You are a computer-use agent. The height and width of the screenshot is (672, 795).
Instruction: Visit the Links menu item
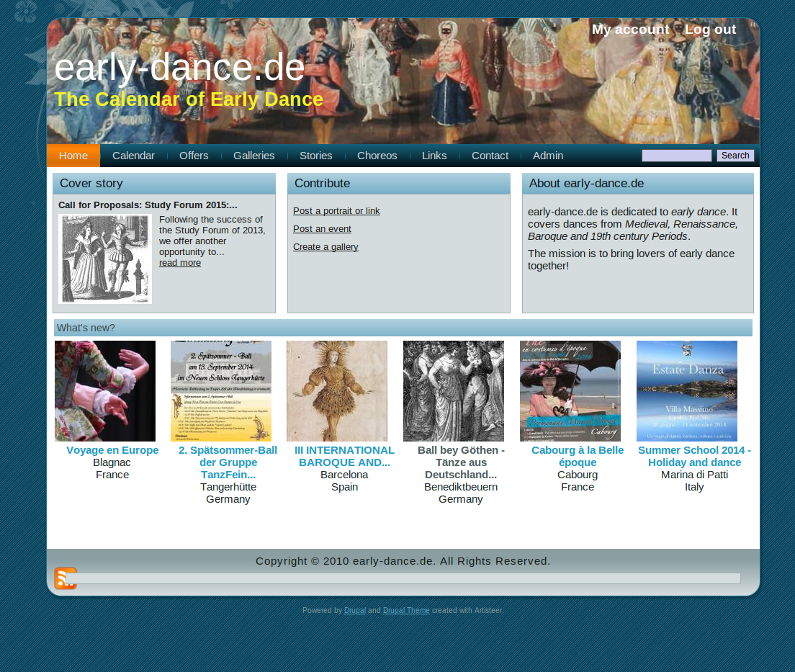click(434, 156)
